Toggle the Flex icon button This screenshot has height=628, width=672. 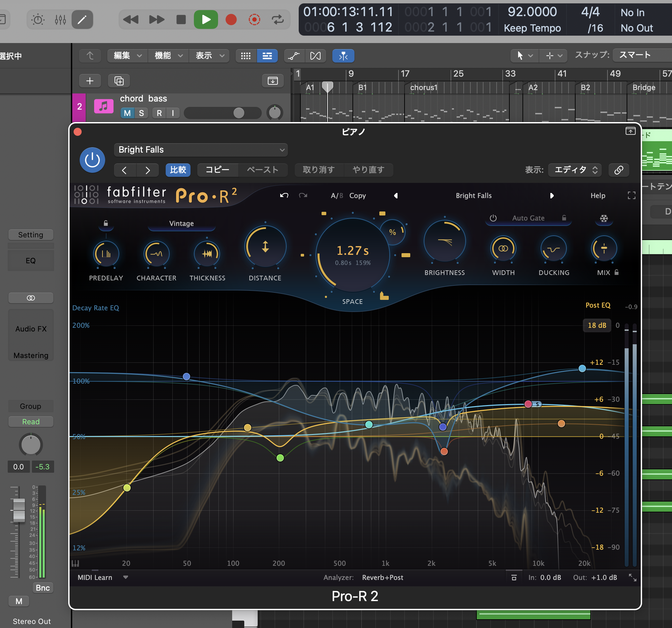pyautogui.click(x=316, y=56)
